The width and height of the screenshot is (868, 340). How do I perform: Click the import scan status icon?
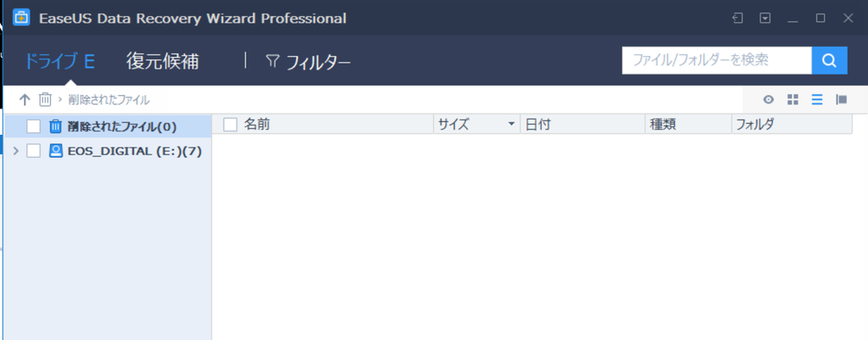[737, 19]
